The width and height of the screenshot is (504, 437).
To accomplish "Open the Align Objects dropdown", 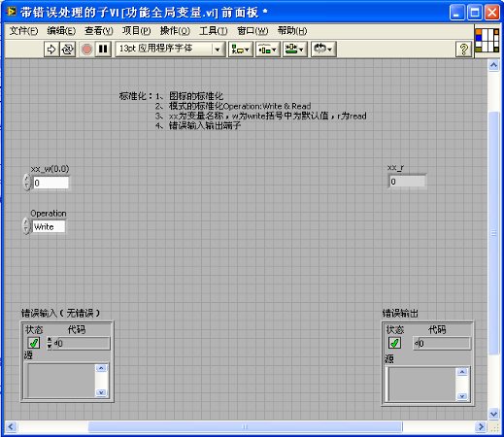I will click(x=241, y=50).
